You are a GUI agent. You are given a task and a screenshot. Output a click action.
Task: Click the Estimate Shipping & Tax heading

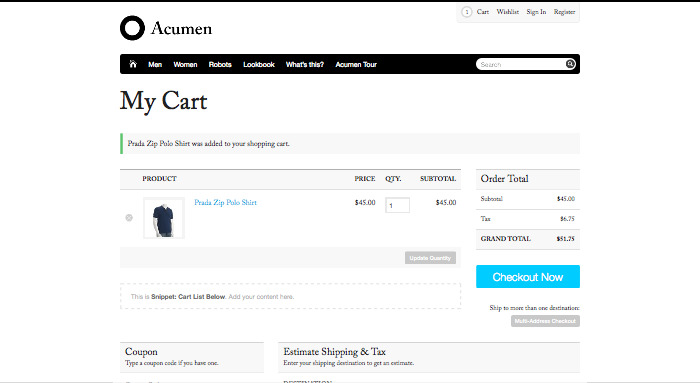[334, 352]
